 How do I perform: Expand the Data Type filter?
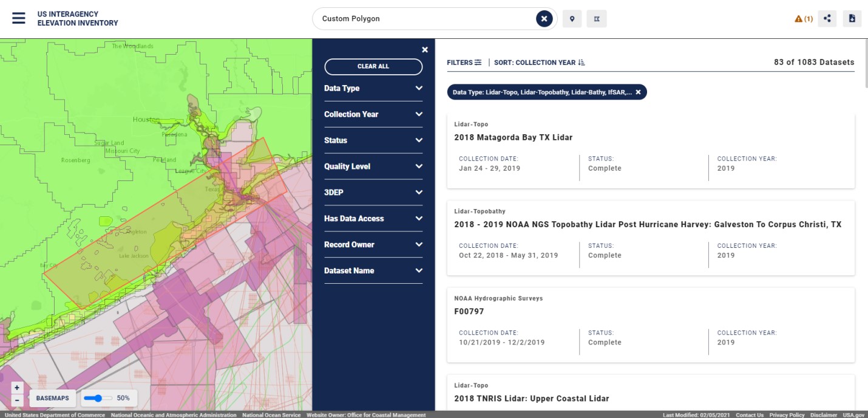373,88
